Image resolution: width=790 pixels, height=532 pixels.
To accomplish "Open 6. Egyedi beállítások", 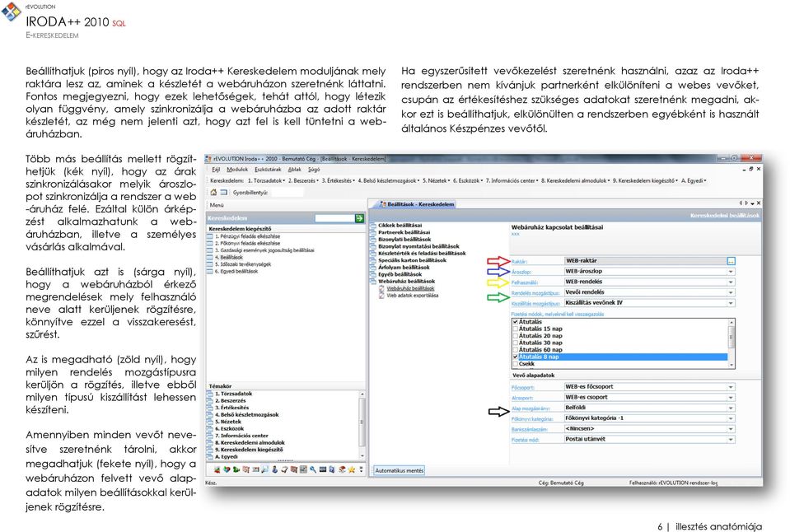I will click(236, 272).
